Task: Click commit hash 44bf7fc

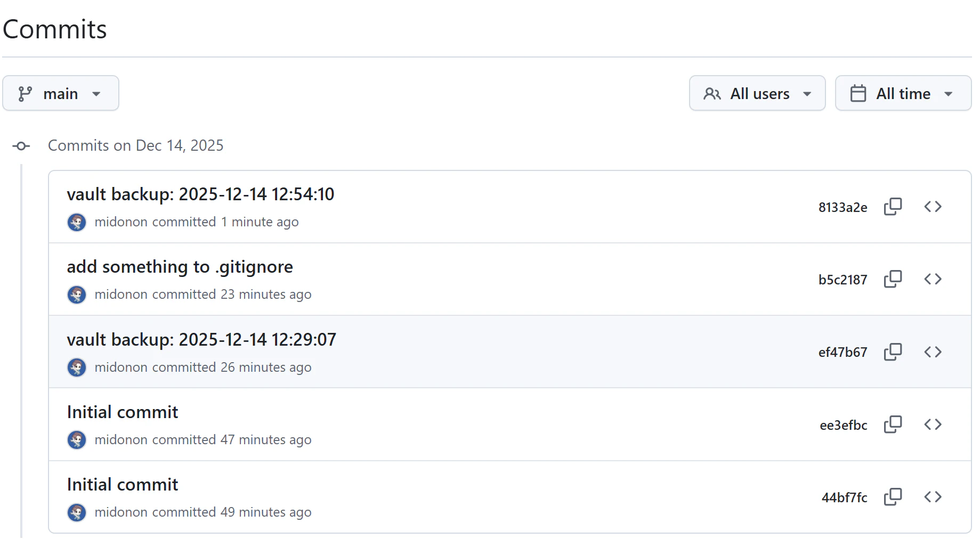Action: coord(844,497)
